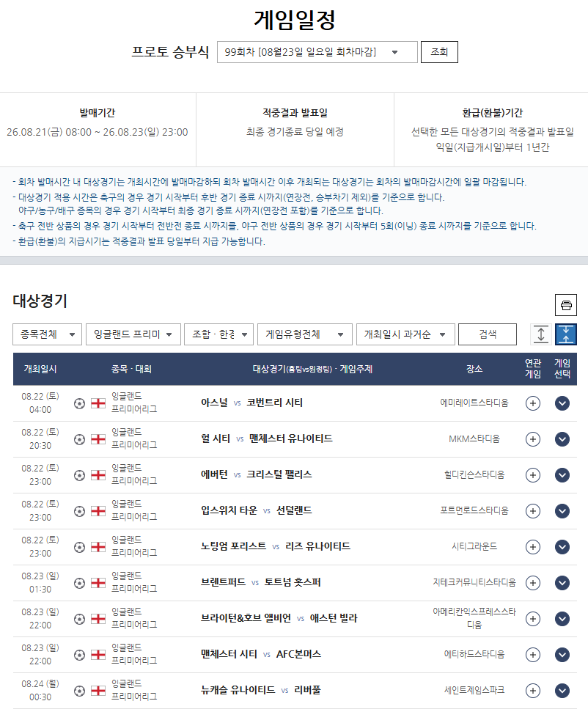Expand game selection for 브라이턴&호브 앨비언 match
The height and width of the screenshot is (712, 588).
(562, 618)
